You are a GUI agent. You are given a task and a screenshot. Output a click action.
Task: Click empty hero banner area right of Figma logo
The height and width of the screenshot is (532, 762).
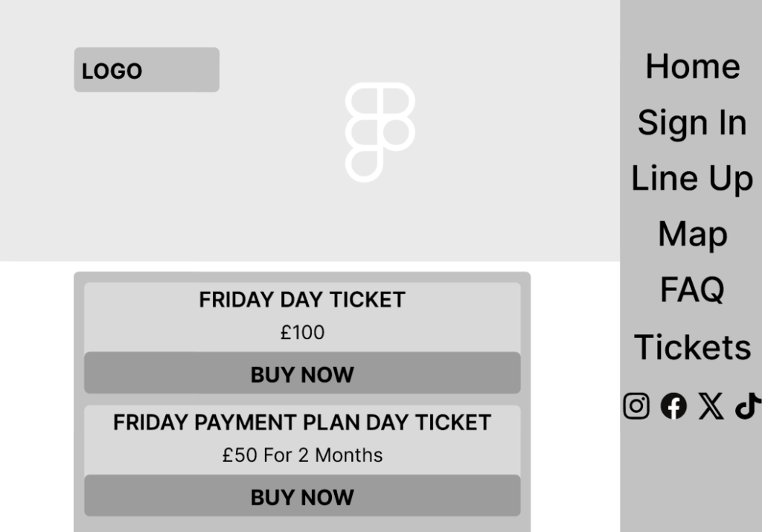521,134
